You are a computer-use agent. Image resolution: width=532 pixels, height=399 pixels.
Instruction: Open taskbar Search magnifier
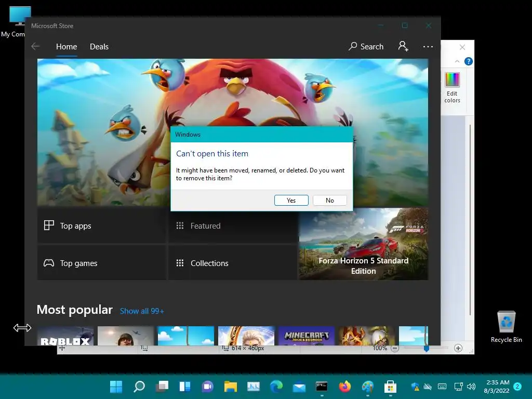pyautogui.click(x=139, y=387)
